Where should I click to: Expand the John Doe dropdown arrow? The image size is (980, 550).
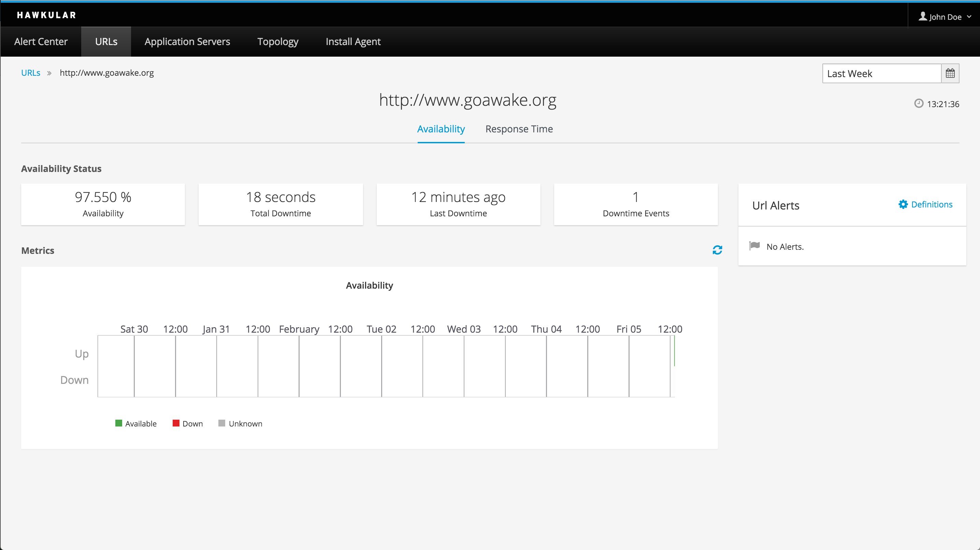969,17
